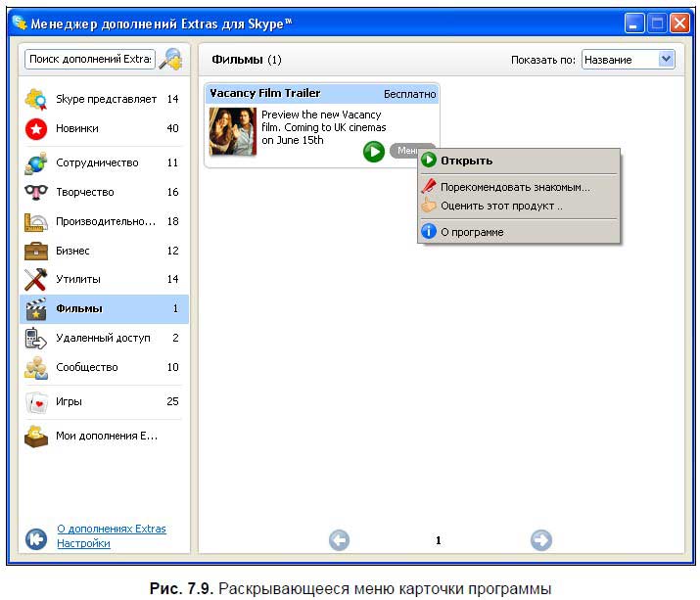Expand the Показать по sort dropdown
700x600 pixels.
(667, 60)
